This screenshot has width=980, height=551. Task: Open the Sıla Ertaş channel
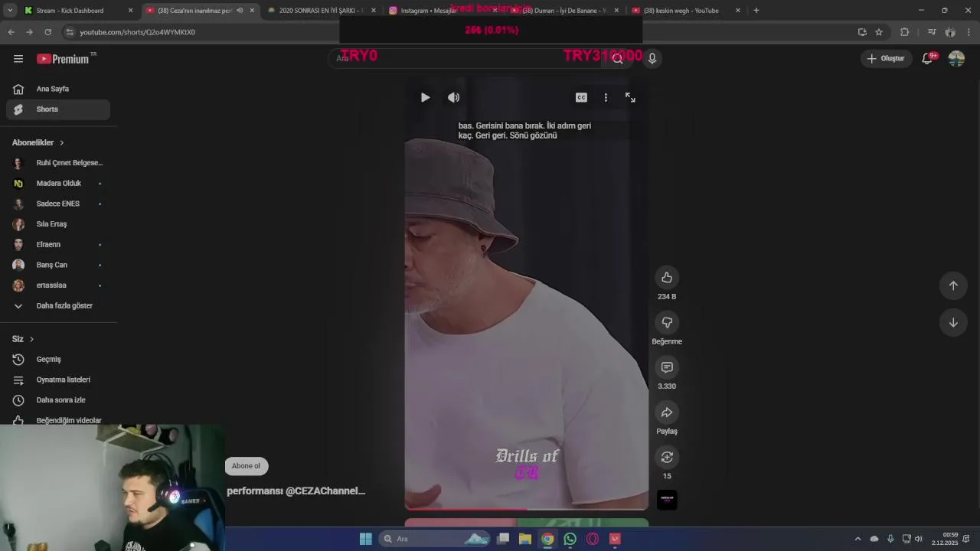[58, 224]
